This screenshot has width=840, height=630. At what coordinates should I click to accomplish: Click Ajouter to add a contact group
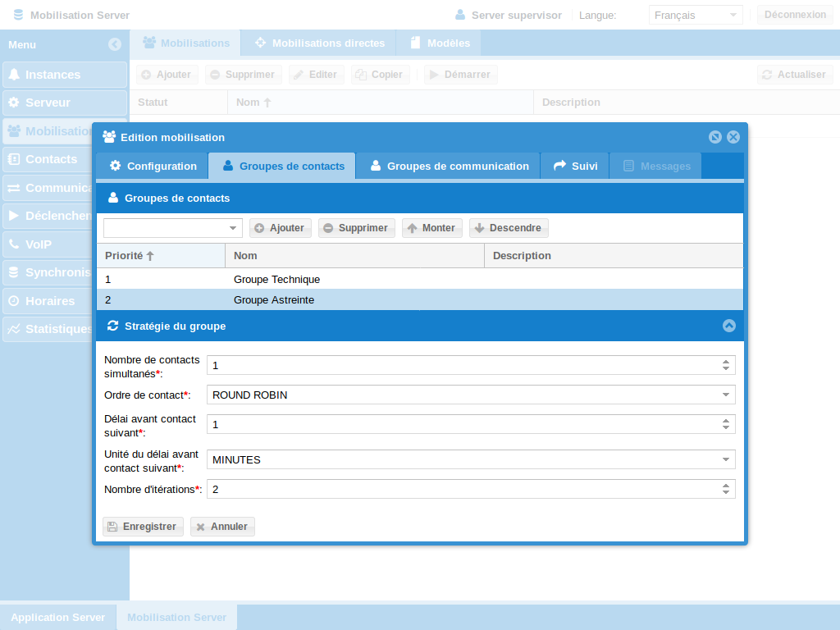tap(281, 228)
